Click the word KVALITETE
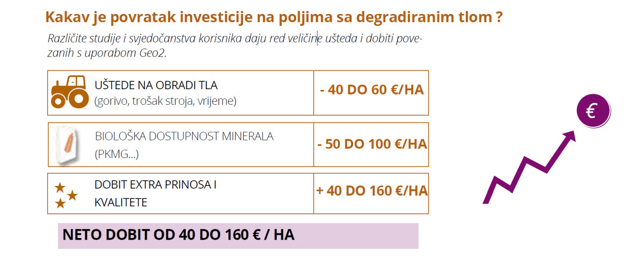 (121, 203)
